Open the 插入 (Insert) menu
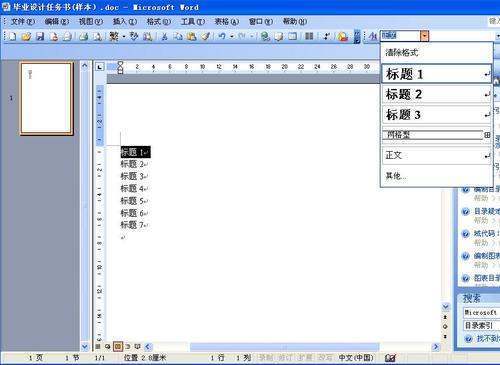This screenshot has height=365, width=500. (125, 22)
